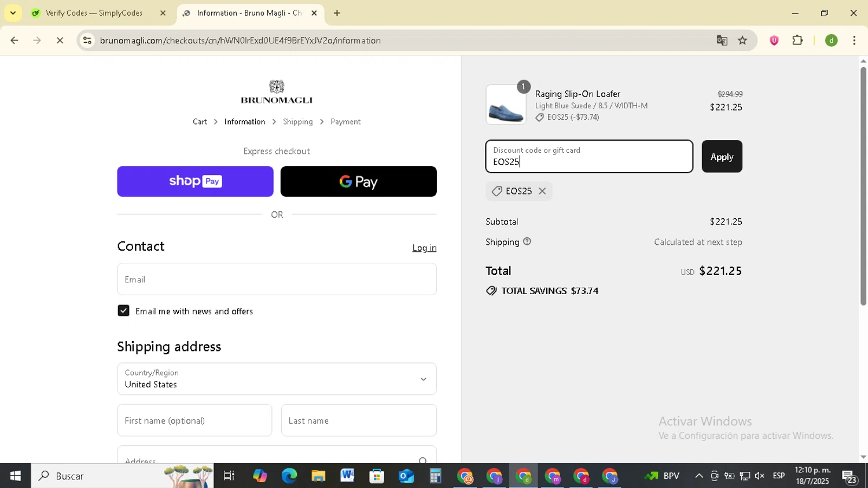The image size is (868, 488).
Task: Stop loading the page
Action: [60, 41]
